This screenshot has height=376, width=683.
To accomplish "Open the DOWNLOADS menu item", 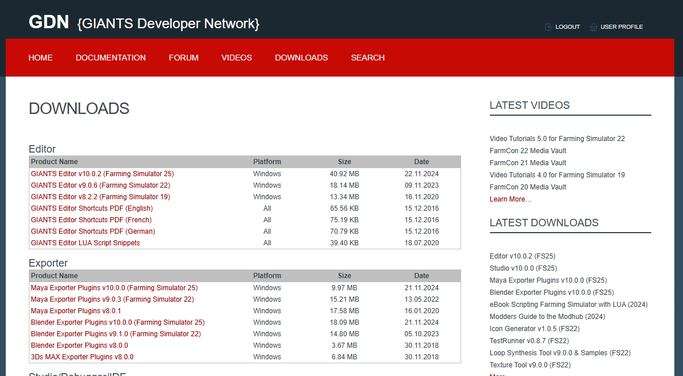I will [301, 58].
